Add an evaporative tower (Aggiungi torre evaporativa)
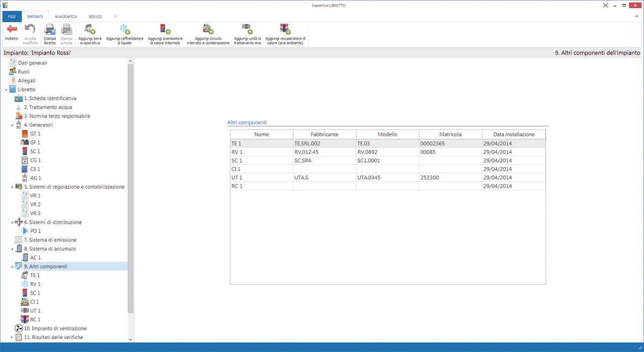This screenshot has height=352, width=644. click(90, 30)
